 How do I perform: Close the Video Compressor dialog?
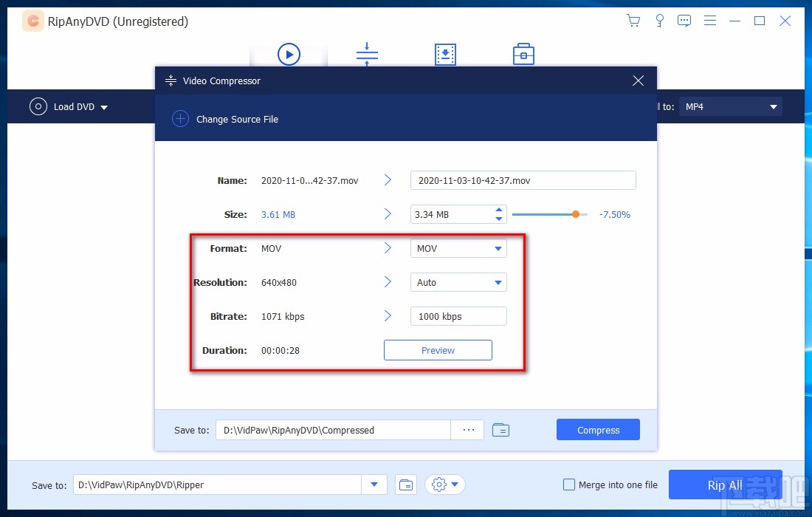tap(638, 81)
